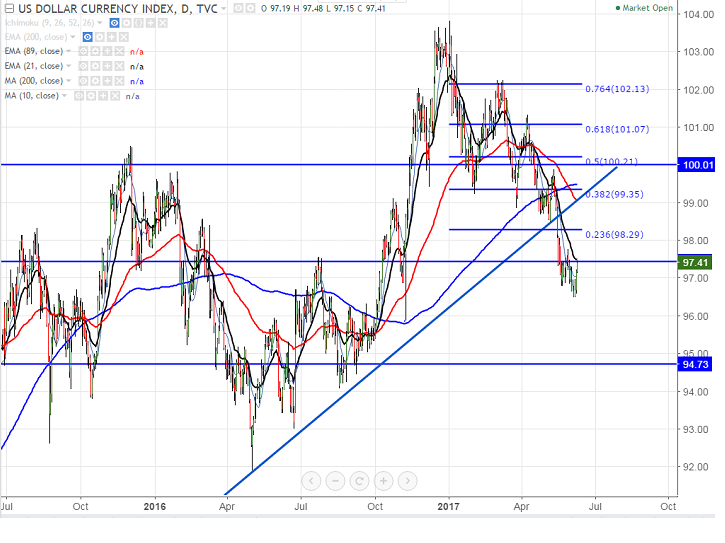Click the Ichimoku (9, 26, 52, 26) legend label
The height and width of the screenshot is (543, 725).
coord(49,23)
